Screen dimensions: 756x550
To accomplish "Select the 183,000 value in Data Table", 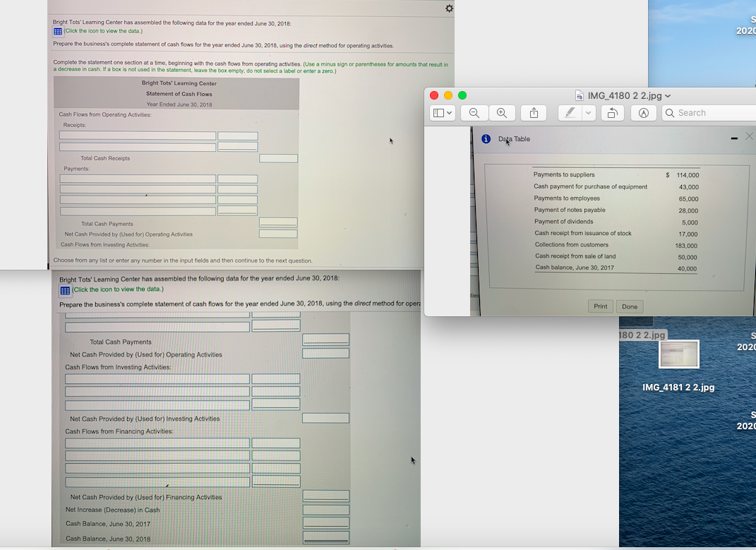I will coord(686,246).
